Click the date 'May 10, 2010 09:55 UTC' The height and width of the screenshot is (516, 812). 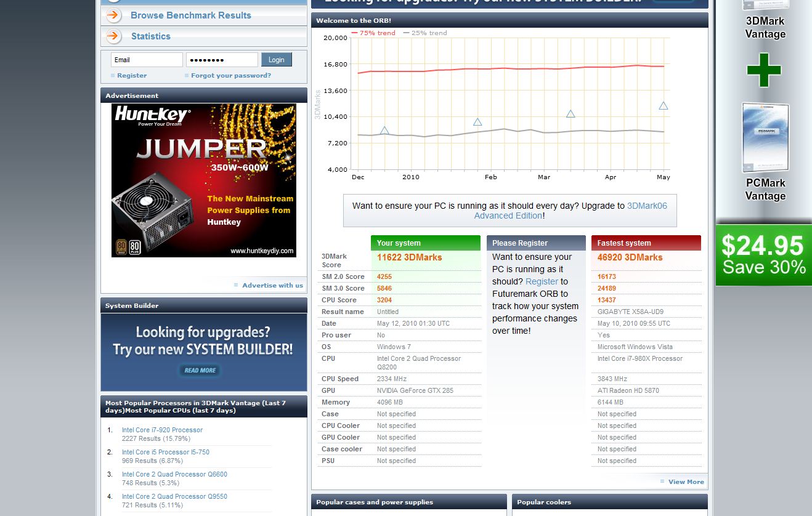[634, 324]
